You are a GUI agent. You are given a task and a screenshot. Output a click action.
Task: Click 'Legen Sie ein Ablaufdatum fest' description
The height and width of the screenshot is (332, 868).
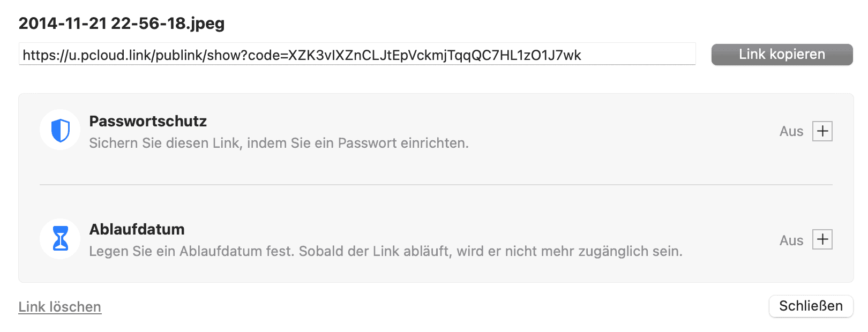(191, 251)
